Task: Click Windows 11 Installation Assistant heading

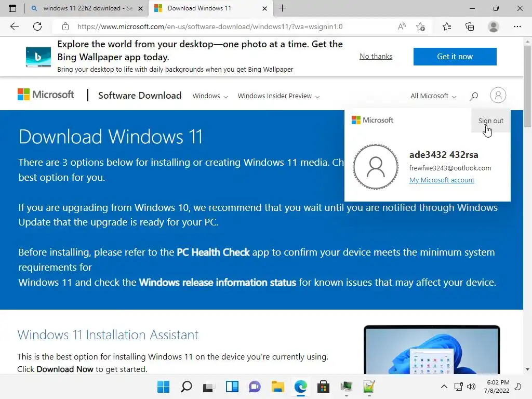Action: pos(108,335)
